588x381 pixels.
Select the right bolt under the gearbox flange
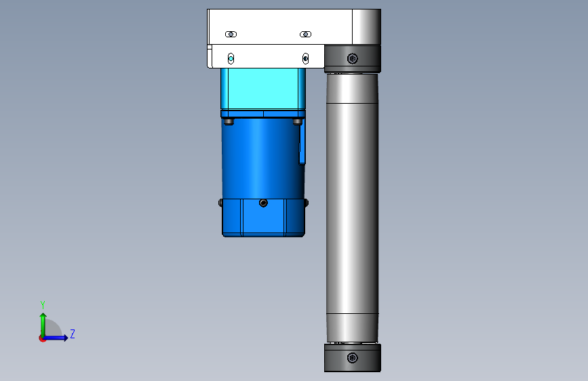[297, 121]
